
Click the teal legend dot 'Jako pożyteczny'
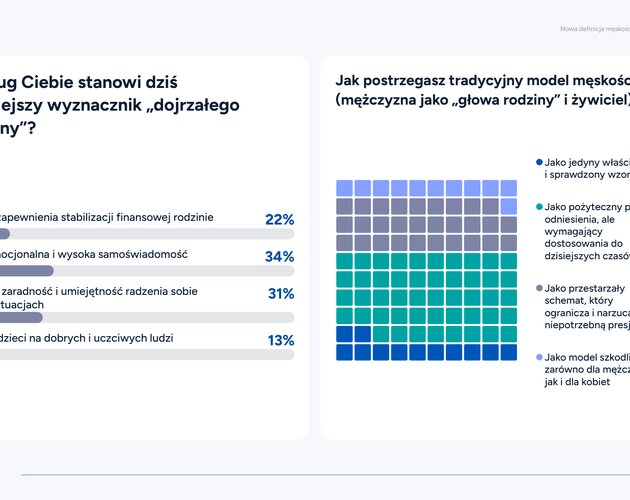click(540, 207)
